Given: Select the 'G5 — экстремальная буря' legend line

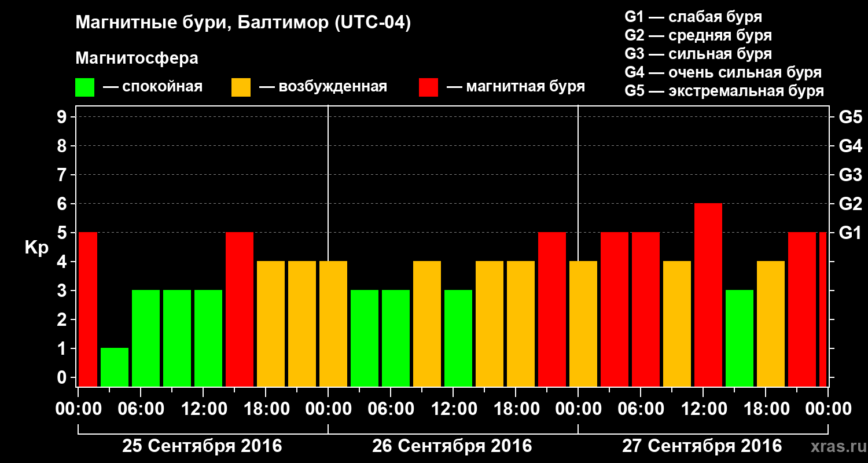Looking at the screenshot, I should click(724, 91).
